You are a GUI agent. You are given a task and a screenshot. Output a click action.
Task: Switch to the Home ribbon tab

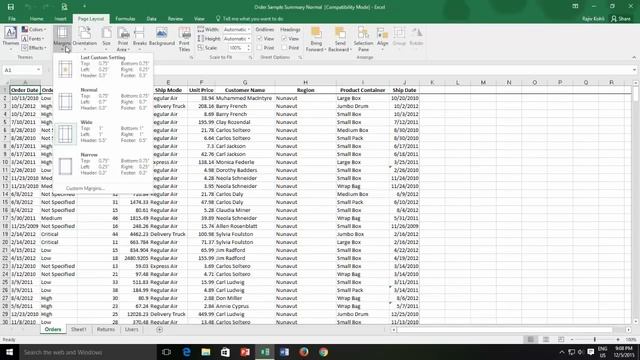[x=36, y=19]
